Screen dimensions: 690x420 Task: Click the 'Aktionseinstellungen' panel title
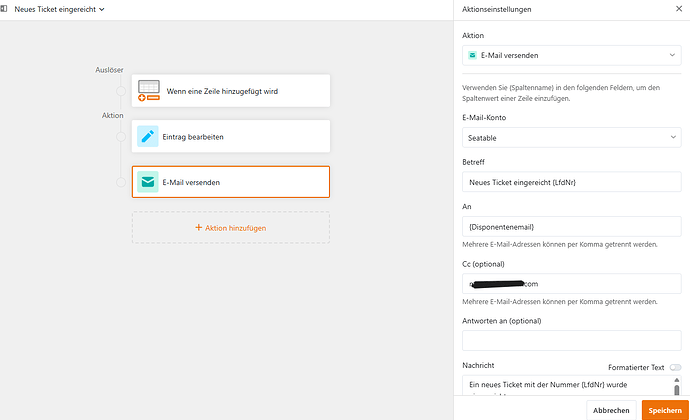coord(496,9)
